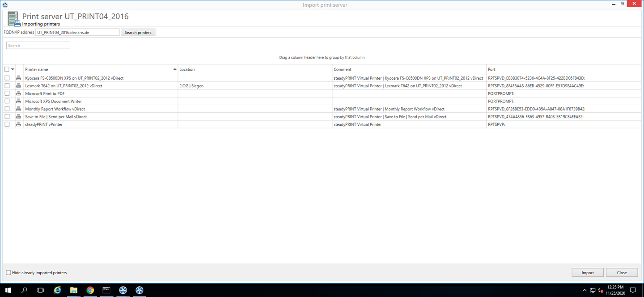Image resolution: width=644 pixels, height=297 pixels.
Task: Check the steadyPRINT vPrinter row checkbox
Action: tap(7, 124)
